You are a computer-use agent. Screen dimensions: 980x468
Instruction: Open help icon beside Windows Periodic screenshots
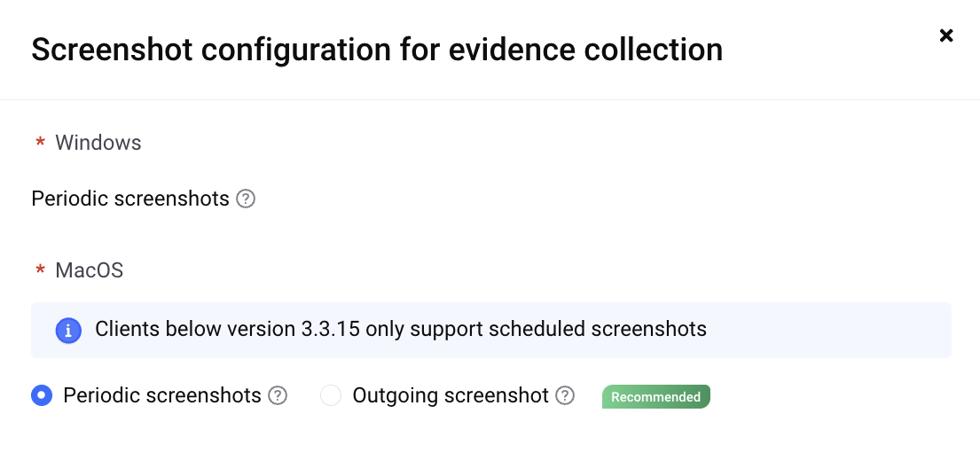pyautogui.click(x=246, y=199)
